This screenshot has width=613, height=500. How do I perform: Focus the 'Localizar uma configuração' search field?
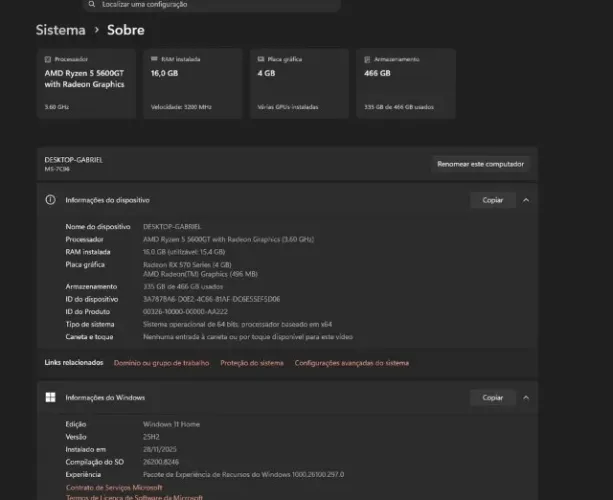click(212, 5)
